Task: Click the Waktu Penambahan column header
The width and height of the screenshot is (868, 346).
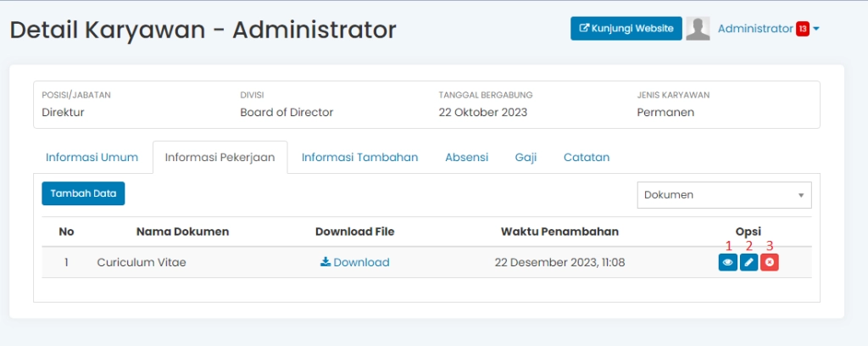Action: tap(559, 232)
